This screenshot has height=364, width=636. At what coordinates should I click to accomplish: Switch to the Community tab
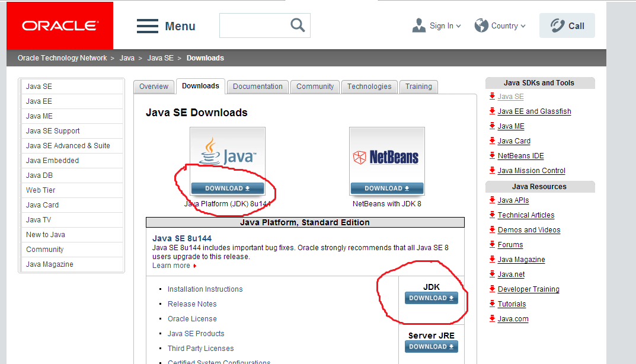(315, 87)
